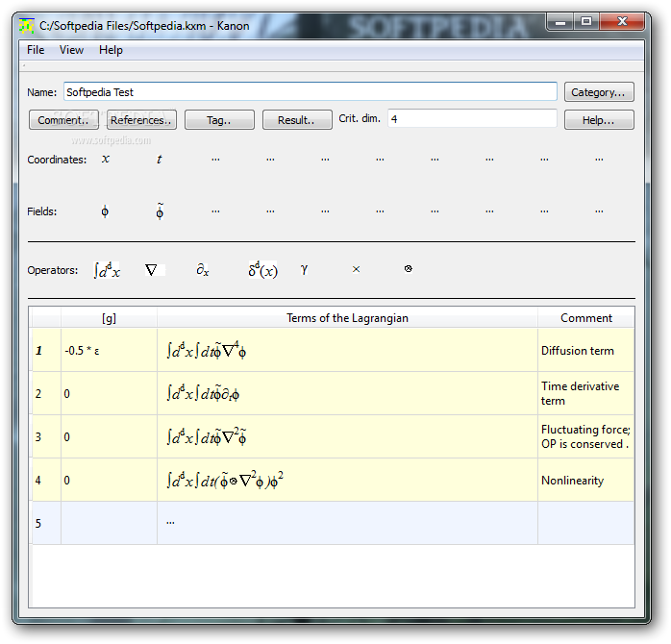The width and height of the screenshot is (671, 644).
Task: Click the Time derivative term comment
Action: point(585,394)
